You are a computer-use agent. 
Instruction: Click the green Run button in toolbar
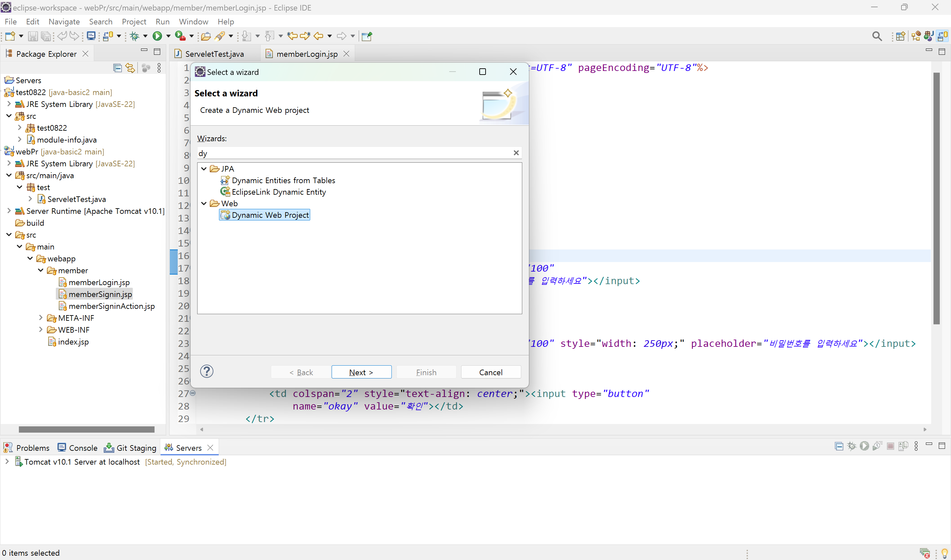157,36
